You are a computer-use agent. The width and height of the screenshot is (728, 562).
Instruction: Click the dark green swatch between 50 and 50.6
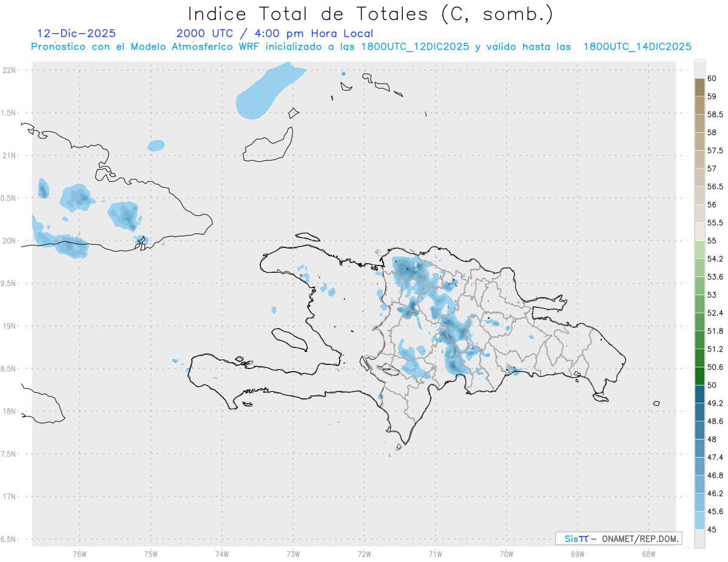click(x=699, y=376)
